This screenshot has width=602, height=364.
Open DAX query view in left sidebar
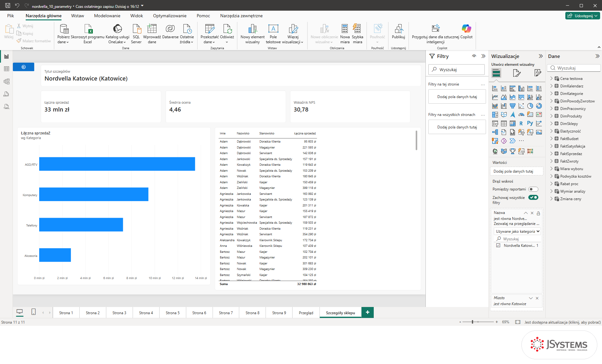coord(6,94)
